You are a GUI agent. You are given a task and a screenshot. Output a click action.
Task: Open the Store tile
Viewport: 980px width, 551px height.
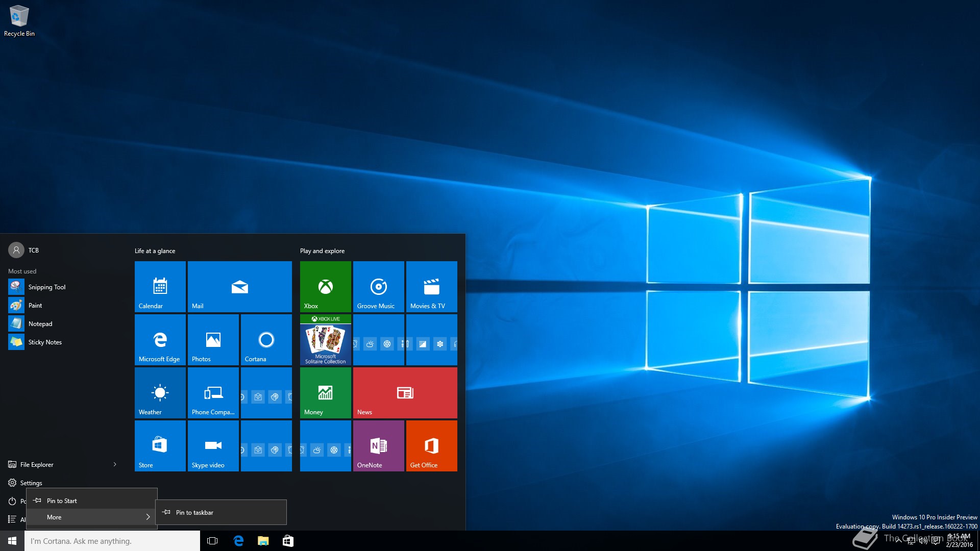[x=160, y=445]
